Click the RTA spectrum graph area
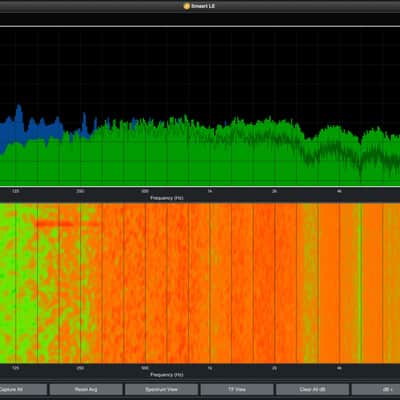The image size is (400, 400). pyautogui.click(x=200, y=107)
